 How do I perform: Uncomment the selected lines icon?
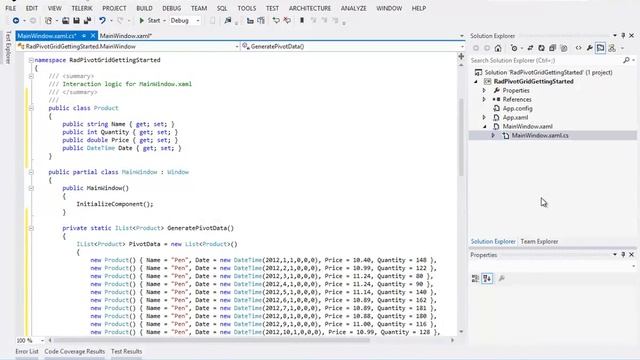(x=287, y=20)
